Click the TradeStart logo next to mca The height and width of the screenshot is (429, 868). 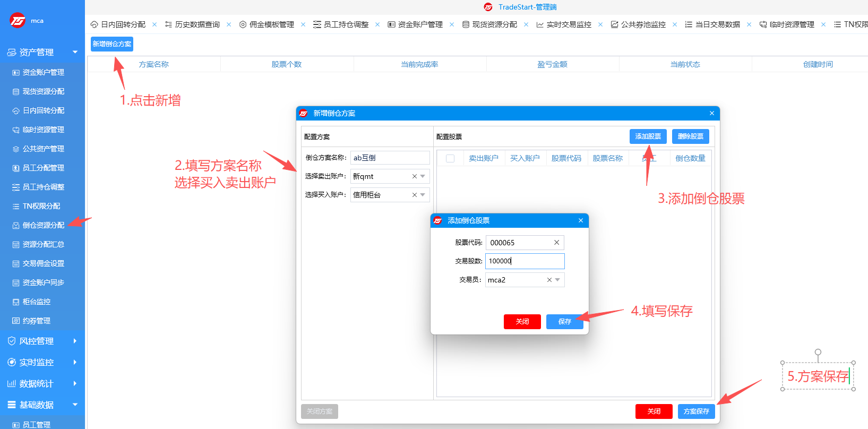point(18,21)
